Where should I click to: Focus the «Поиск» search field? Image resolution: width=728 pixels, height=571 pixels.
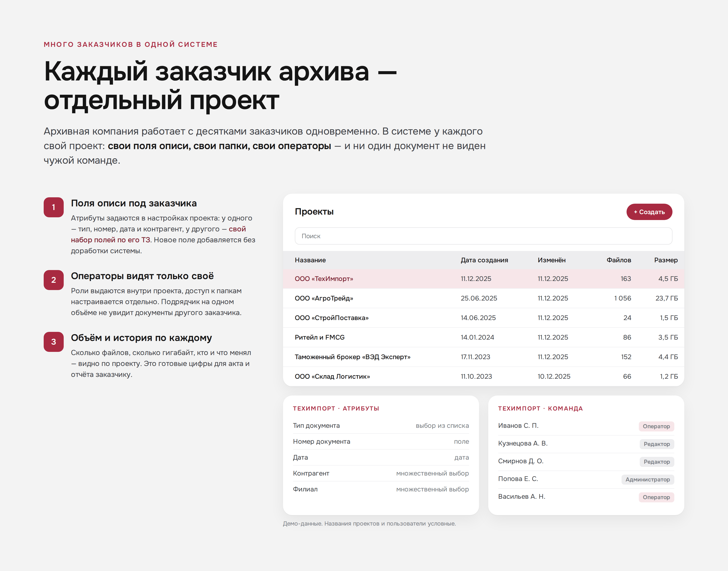coord(483,236)
